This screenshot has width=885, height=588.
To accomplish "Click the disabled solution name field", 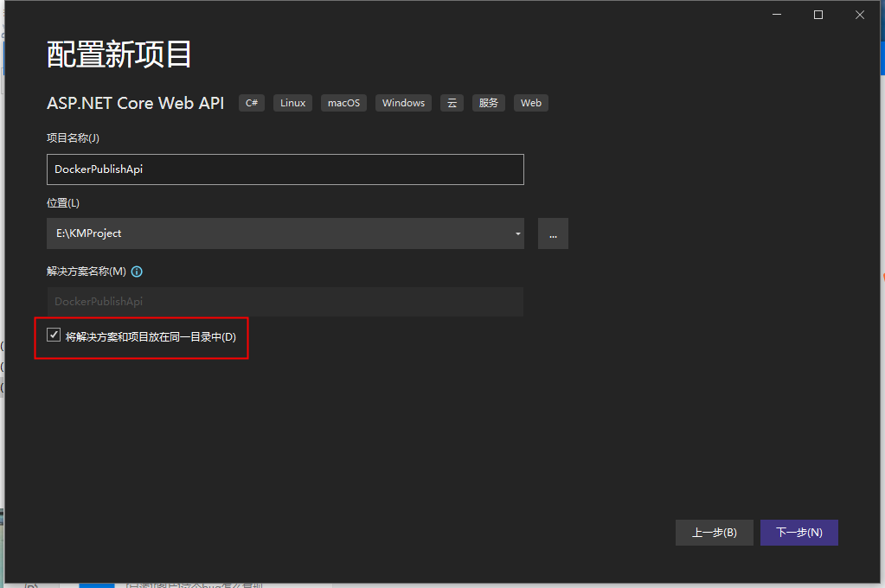I will point(285,302).
